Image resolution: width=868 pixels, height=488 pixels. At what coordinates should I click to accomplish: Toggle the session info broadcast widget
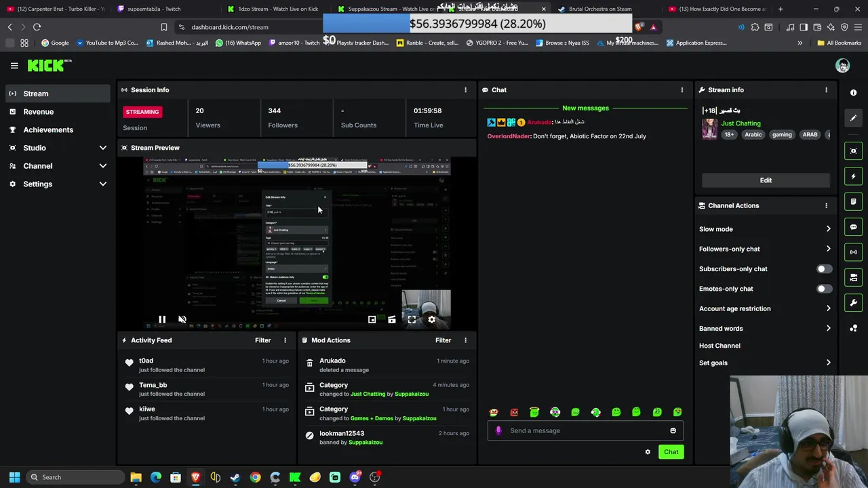pyautogui.click(x=853, y=252)
